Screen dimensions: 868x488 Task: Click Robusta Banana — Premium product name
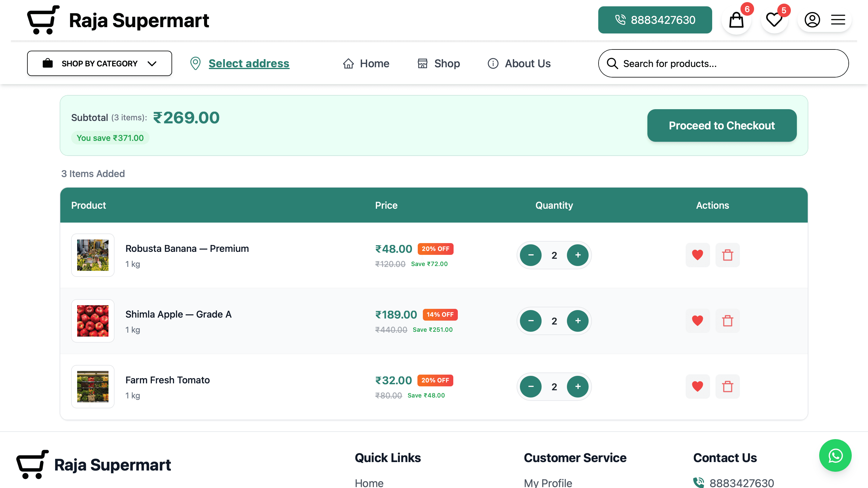pyautogui.click(x=187, y=249)
